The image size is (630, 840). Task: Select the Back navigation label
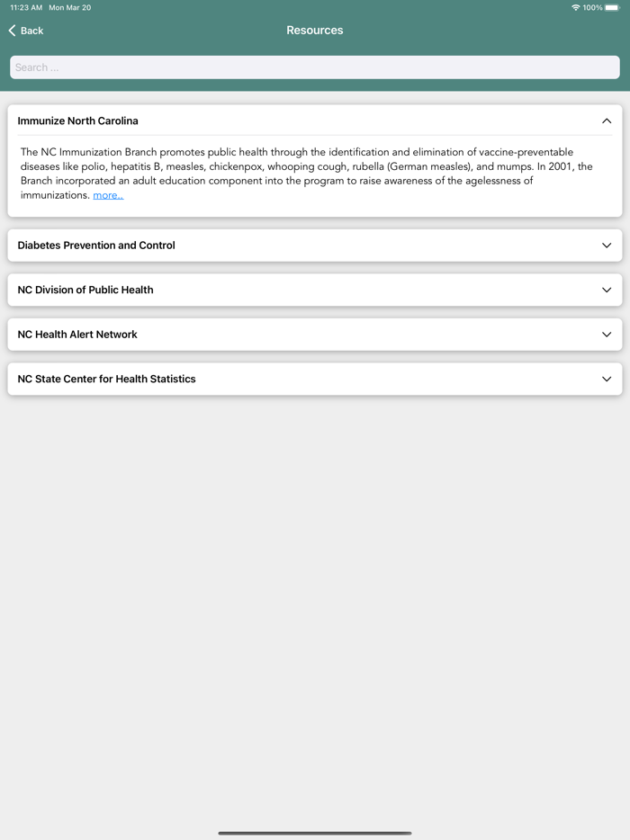pos(30,30)
